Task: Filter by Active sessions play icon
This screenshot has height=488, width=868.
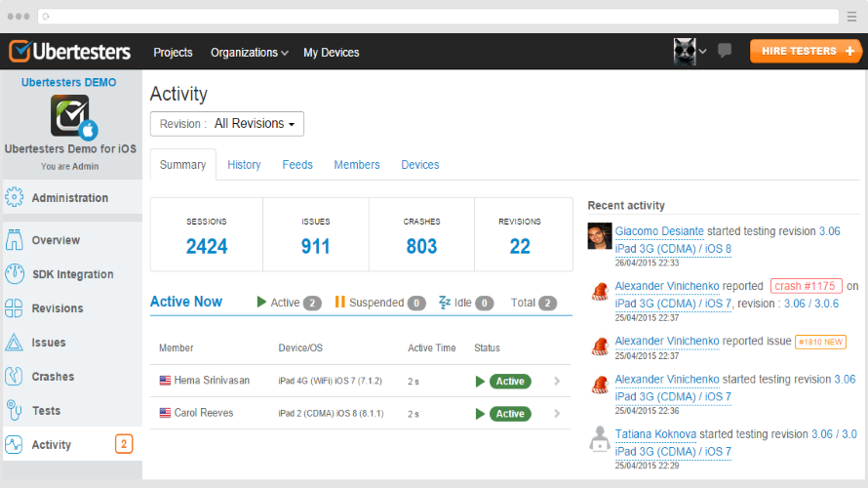Action: tap(261, 302)
